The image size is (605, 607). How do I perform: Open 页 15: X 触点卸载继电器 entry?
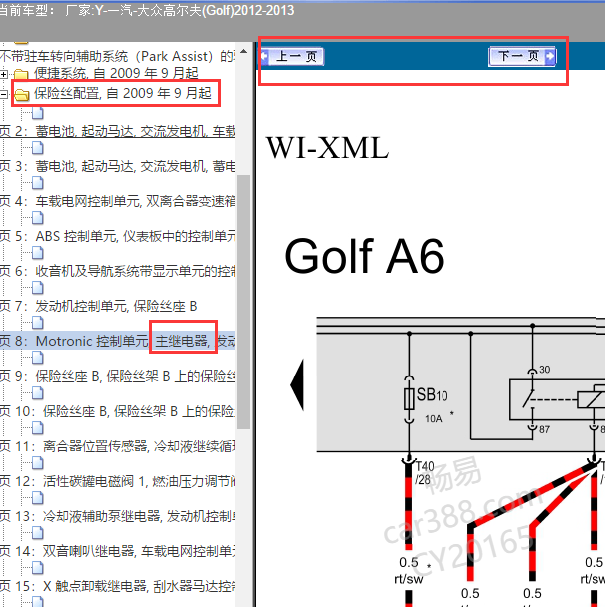point(118,586)
